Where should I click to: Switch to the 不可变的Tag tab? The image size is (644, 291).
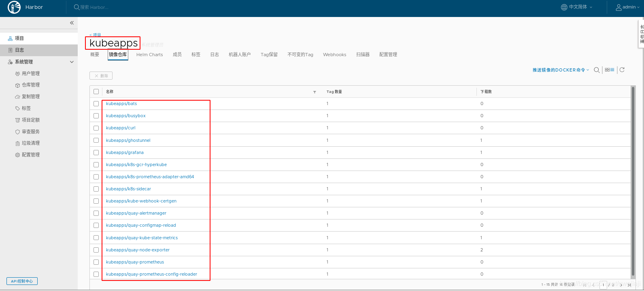(x=300, y=55)
